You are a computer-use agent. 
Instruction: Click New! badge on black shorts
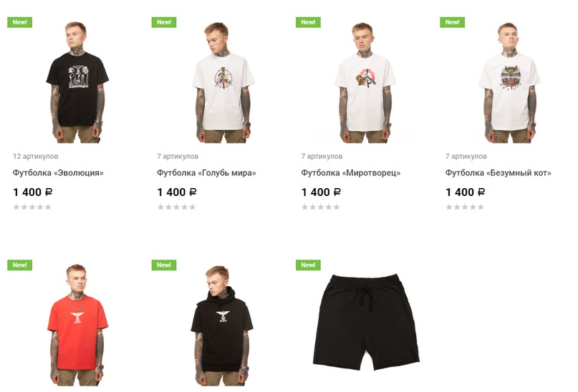tap(308, 265)
